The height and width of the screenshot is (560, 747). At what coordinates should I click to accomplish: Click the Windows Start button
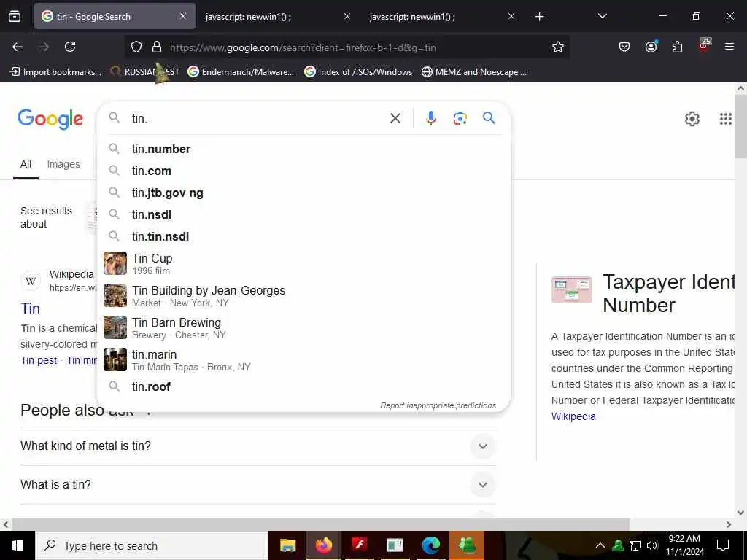(18, 545)
